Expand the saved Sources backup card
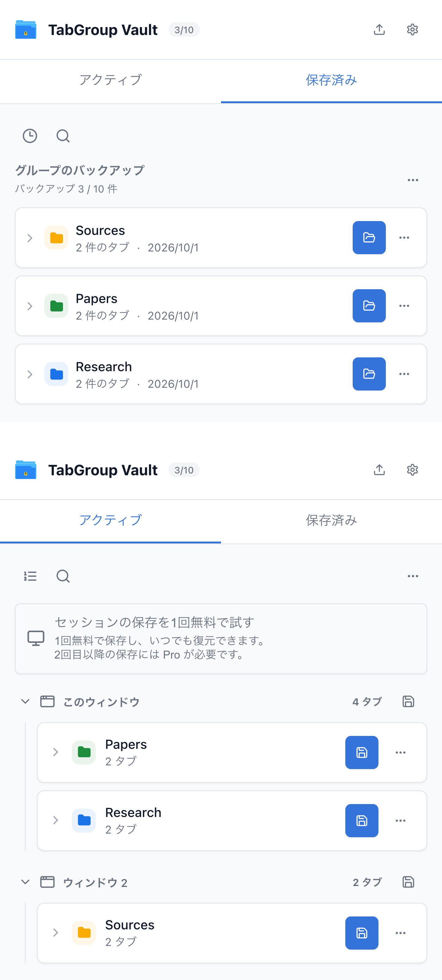This screenshot has height=980, width=442. 30,238
